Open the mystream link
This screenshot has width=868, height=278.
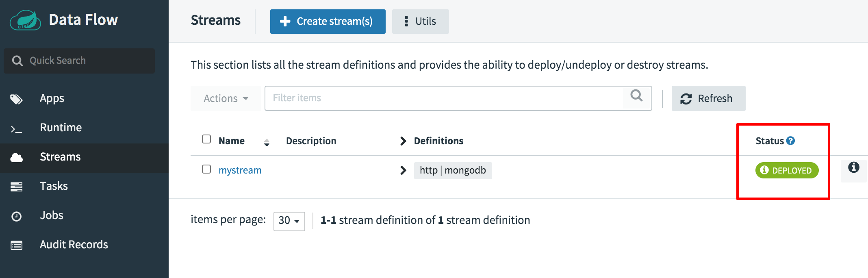point(240,170)
